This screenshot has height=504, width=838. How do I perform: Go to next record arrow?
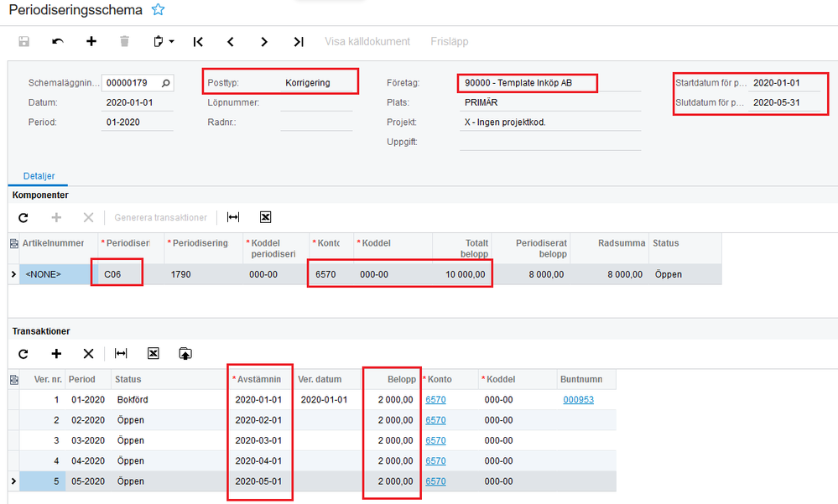point(264,41)
